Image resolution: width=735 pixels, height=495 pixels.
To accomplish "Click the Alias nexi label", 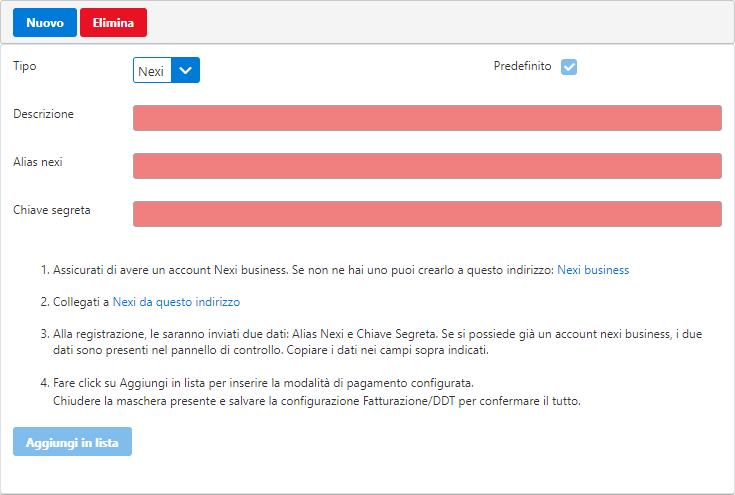I will [38, 162].
